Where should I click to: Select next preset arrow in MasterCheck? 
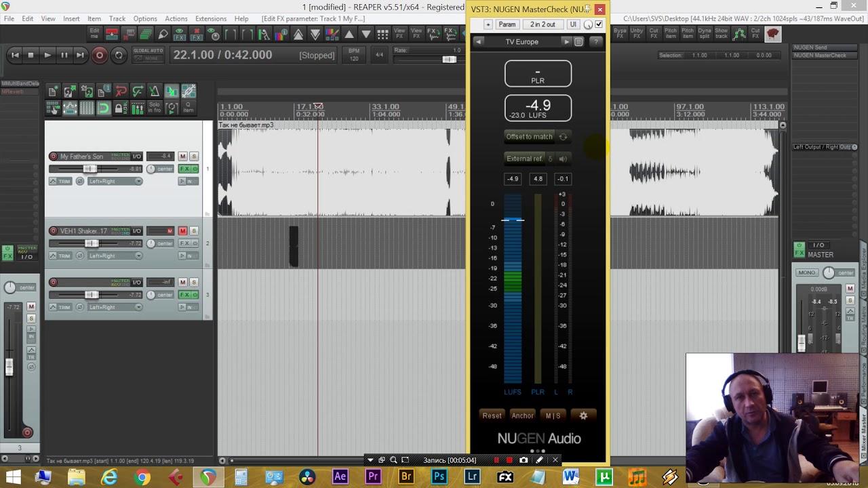[566, 42]
